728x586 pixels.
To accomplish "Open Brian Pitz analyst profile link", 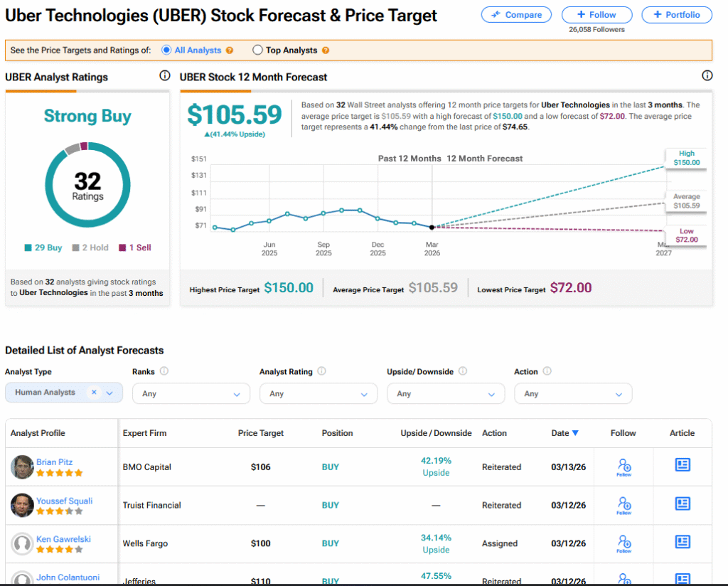I will (x=55, y=462).
